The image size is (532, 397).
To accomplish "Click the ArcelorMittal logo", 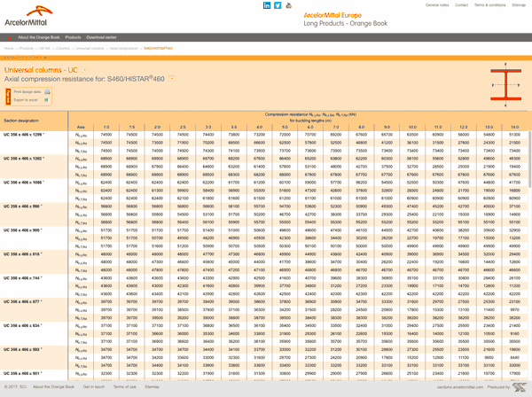I will pyautogui.click(x=29, y=16).
